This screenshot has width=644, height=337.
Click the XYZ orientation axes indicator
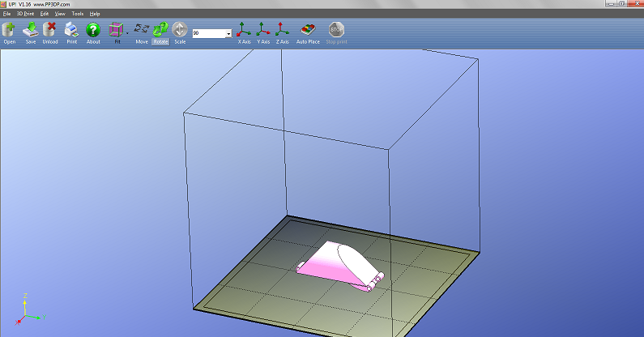point(30,309)
